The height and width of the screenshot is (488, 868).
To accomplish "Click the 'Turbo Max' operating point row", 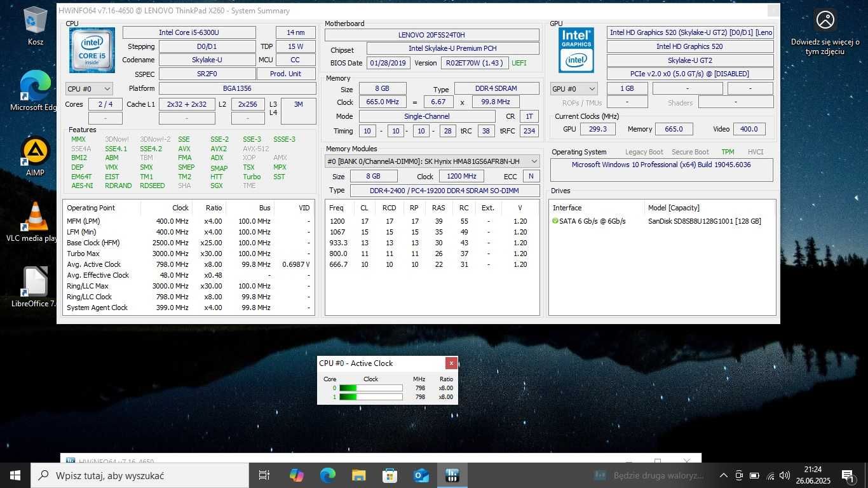I will point(189,254).
